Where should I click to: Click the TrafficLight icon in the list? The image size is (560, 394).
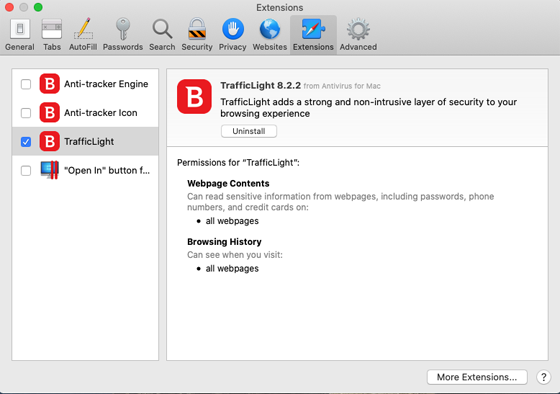click(49, 141)
